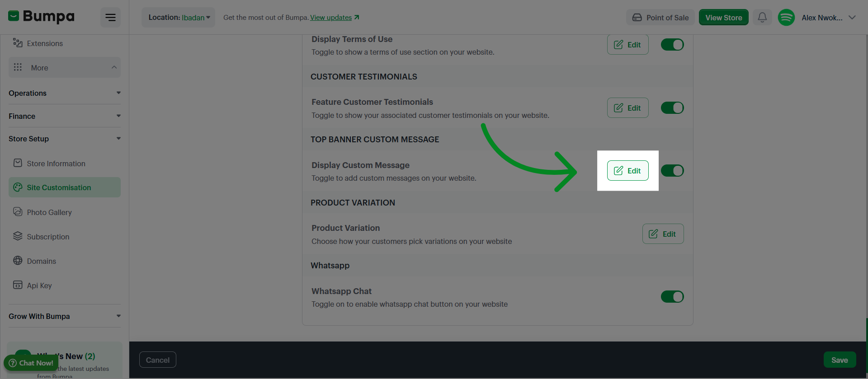Open the Chat Now widget
This screenshot has height=379, width=868.
(x=31, y=363)
